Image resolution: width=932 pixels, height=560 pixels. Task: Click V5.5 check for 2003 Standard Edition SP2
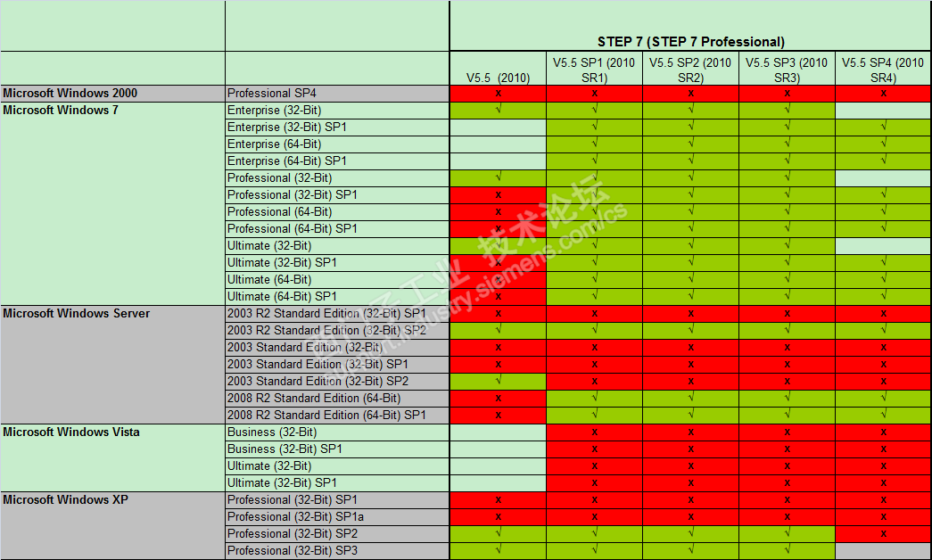click(498, 382)
